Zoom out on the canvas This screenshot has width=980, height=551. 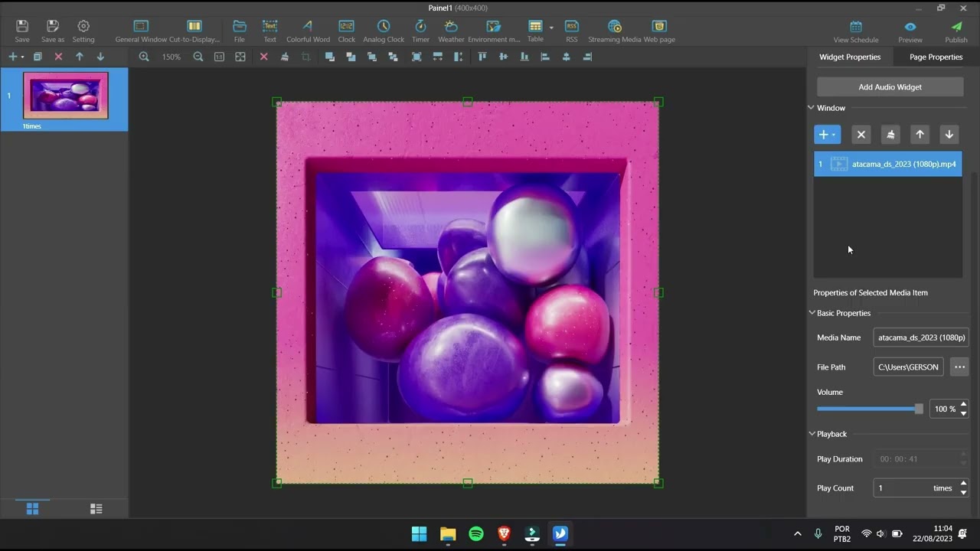198,57
